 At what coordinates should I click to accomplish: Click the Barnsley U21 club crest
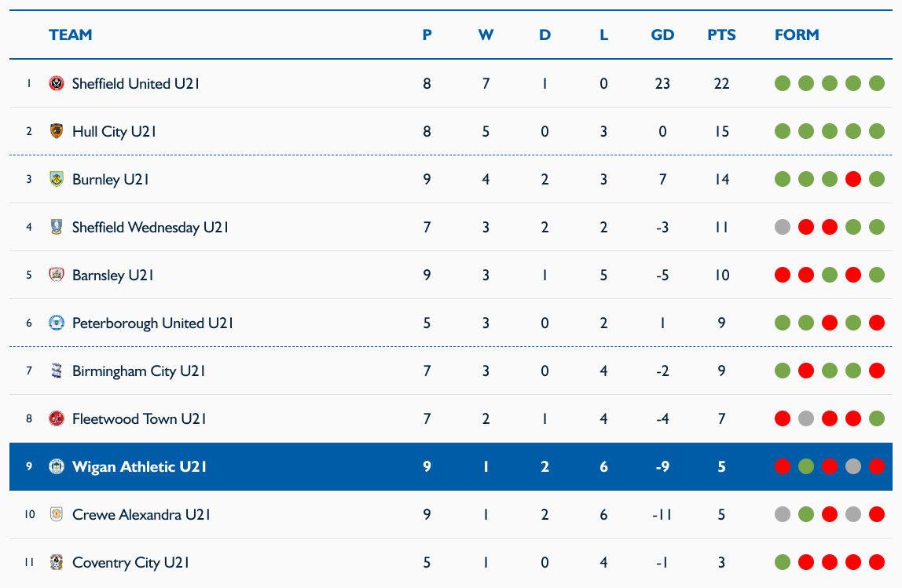pos(57,275)
